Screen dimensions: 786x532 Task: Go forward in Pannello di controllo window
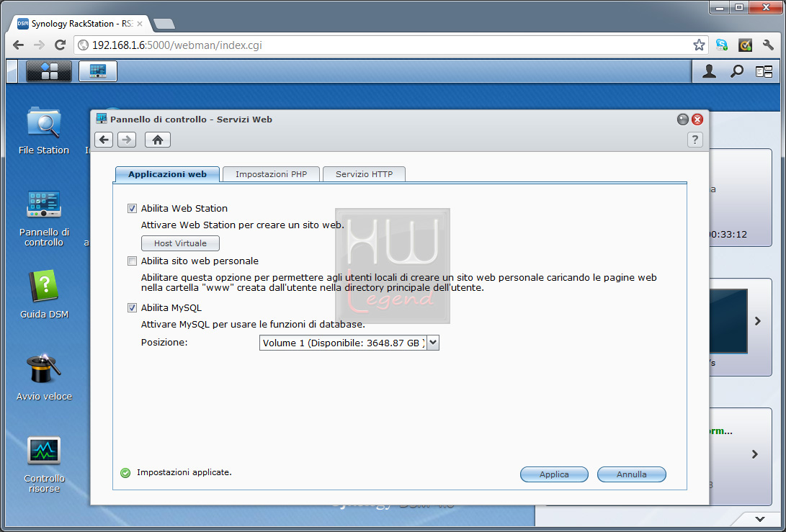(127, 140)
